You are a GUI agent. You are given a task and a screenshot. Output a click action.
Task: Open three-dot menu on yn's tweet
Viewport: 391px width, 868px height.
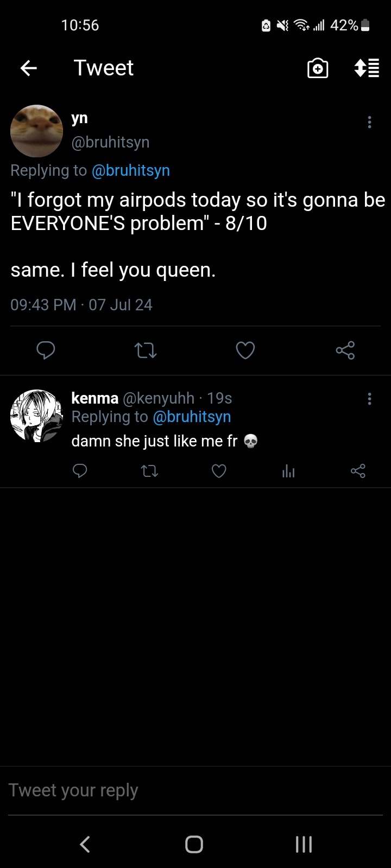(x=369, y=122)
